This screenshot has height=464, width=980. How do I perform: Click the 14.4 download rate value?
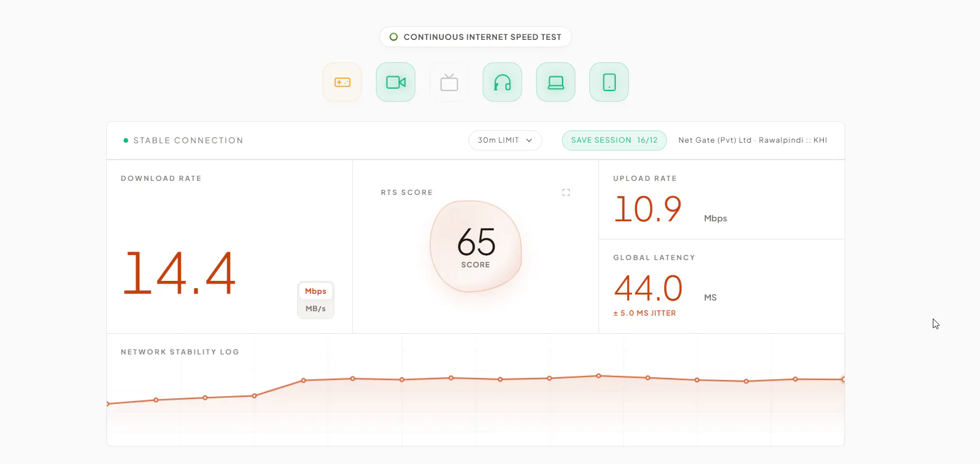[x=179, y=273]
